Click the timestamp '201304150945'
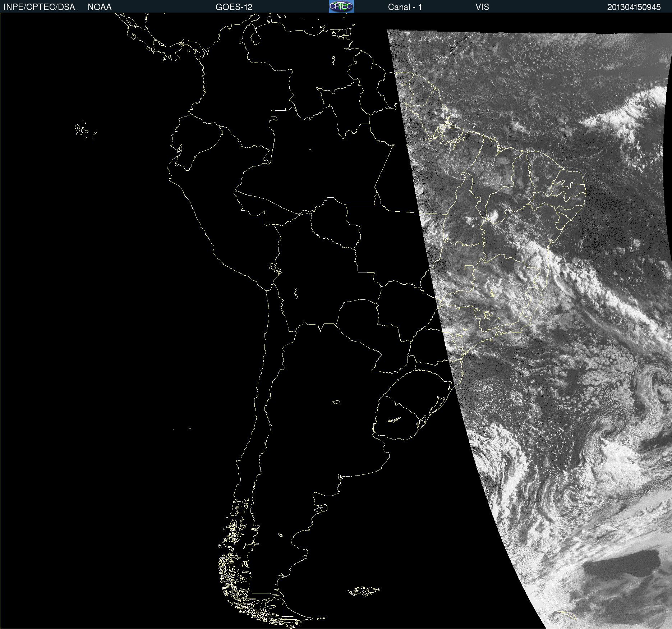This screenshot has height=629, width=672. pyautogui.click(x=634, y=7)
